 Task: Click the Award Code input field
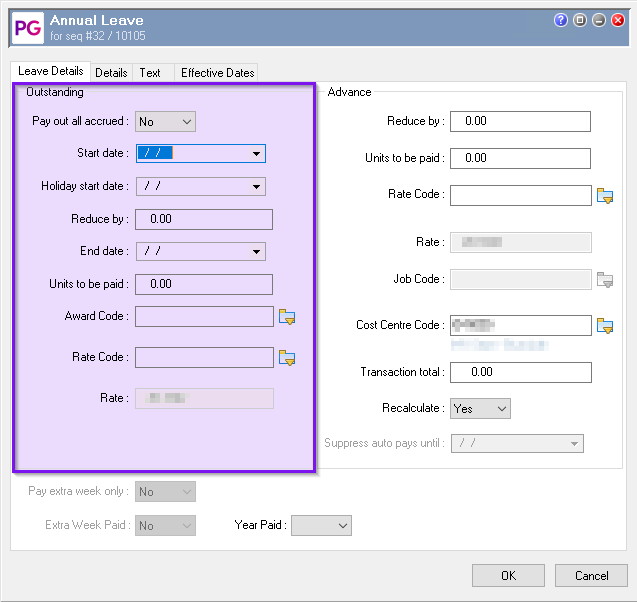[204, 317]
